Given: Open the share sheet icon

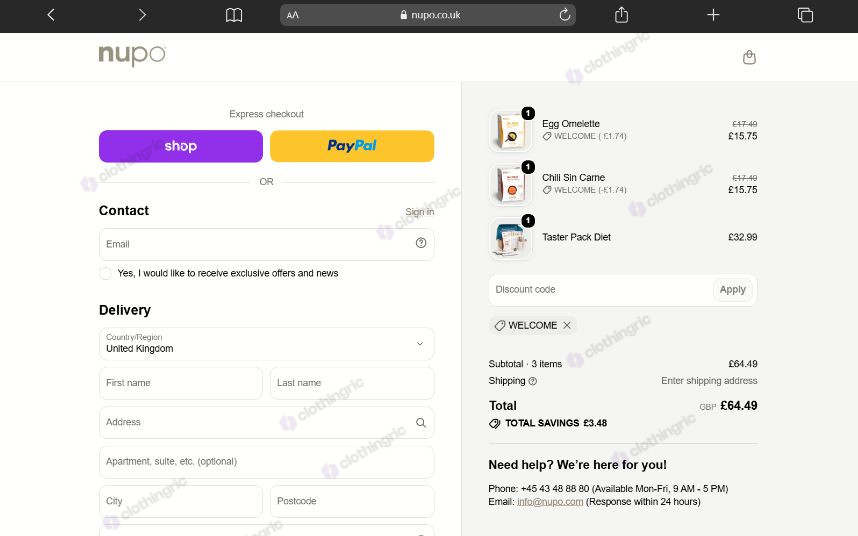Looking at the screenshot, I should (x=621, y=15).
